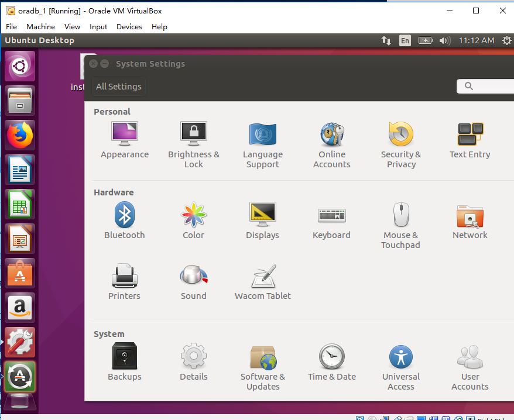514x420 pixels.
Task: Click the Ubuntu Dash search launcher icon
Action: [20, 66]
